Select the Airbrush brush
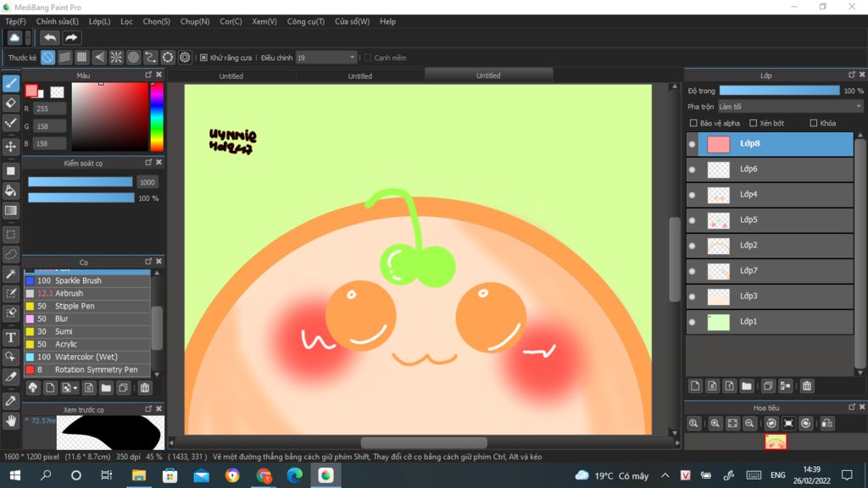Image resolution: width=868 pixels, height=488 pixels. [x=87, y=293]
